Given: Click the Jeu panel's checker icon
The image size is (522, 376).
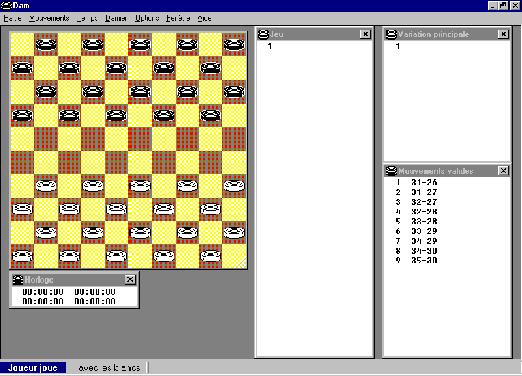Looking at the screenshot, I should [263, 34].
